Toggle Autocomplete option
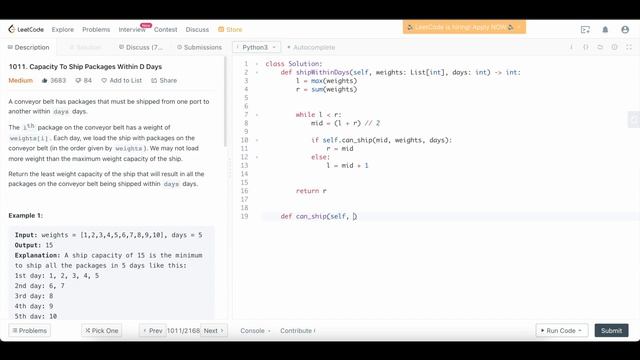Screen dimensions: 640x360 311,47
